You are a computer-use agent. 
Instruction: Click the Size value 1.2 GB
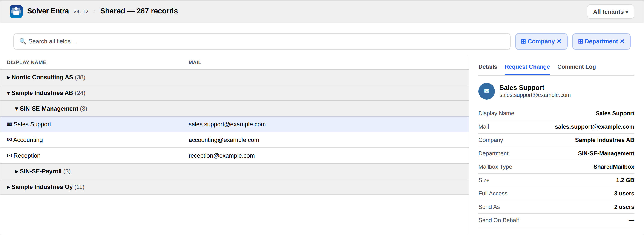point(625,180)
